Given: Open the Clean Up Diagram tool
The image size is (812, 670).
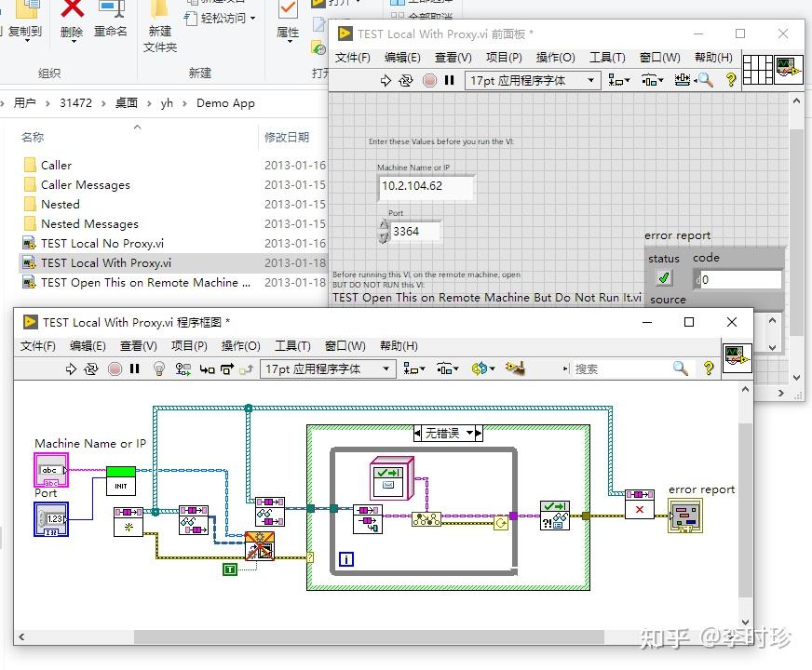Looking at the screenshot, I should [514, 368].
